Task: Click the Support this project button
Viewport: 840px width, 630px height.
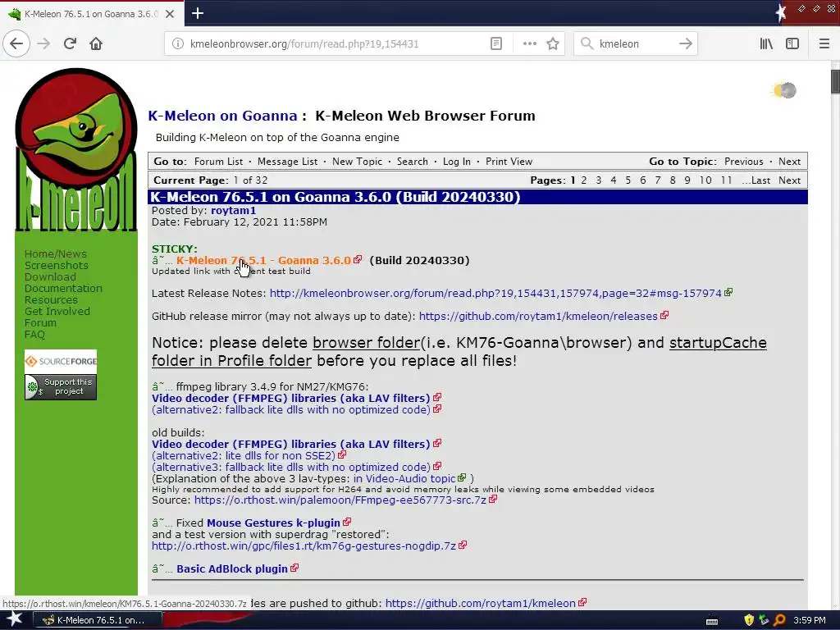Action: pos(61,387)
